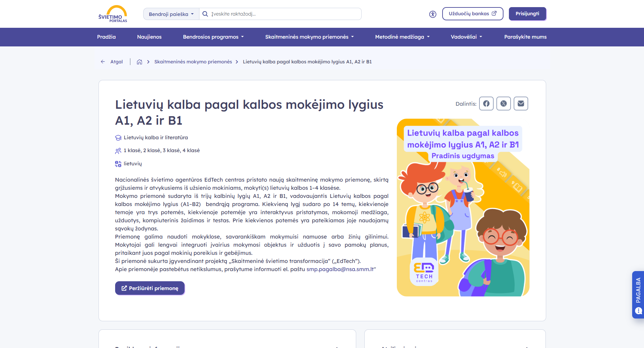Go to the Pradžia page
This screenshot has width=644, height=348.
tap(106, 37)
